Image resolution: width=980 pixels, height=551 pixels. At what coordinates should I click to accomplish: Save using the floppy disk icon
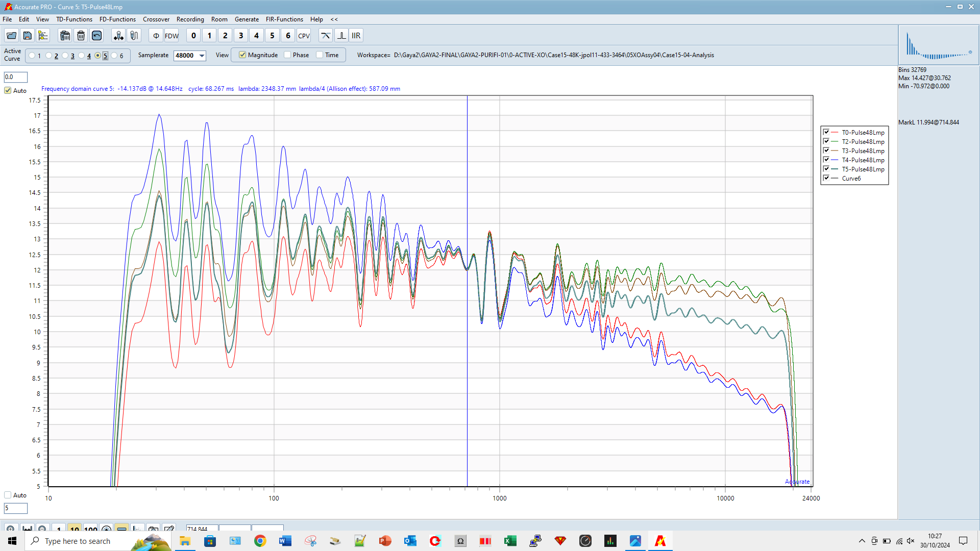tap(28, 36)
